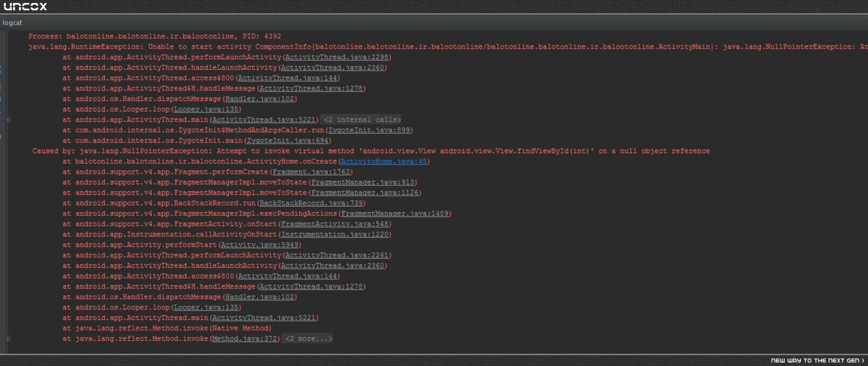The image size is (868, 366).
Task: Open FragmentManager.java:1489 link
Action: click(x=395, y=213)
